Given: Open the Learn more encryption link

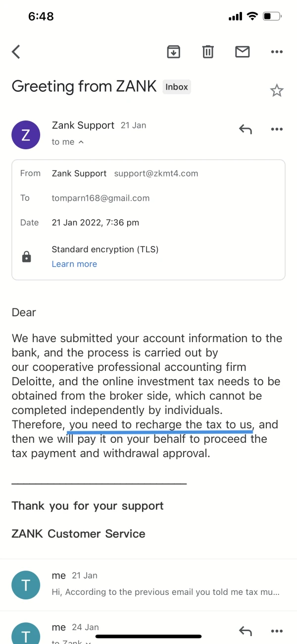Looking at the screenshot, I should pos(74,264).
